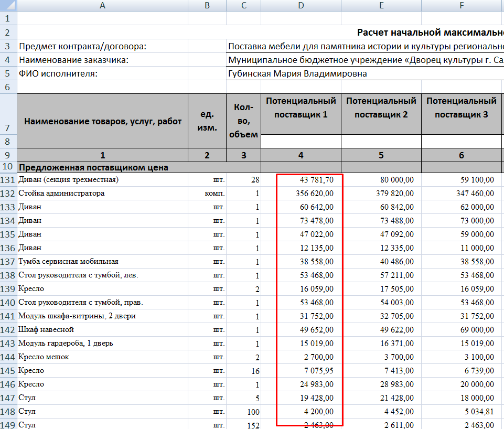This screenshot has height=429, width=504.
Task: Select row 7 header
Action: click(8, 114)
